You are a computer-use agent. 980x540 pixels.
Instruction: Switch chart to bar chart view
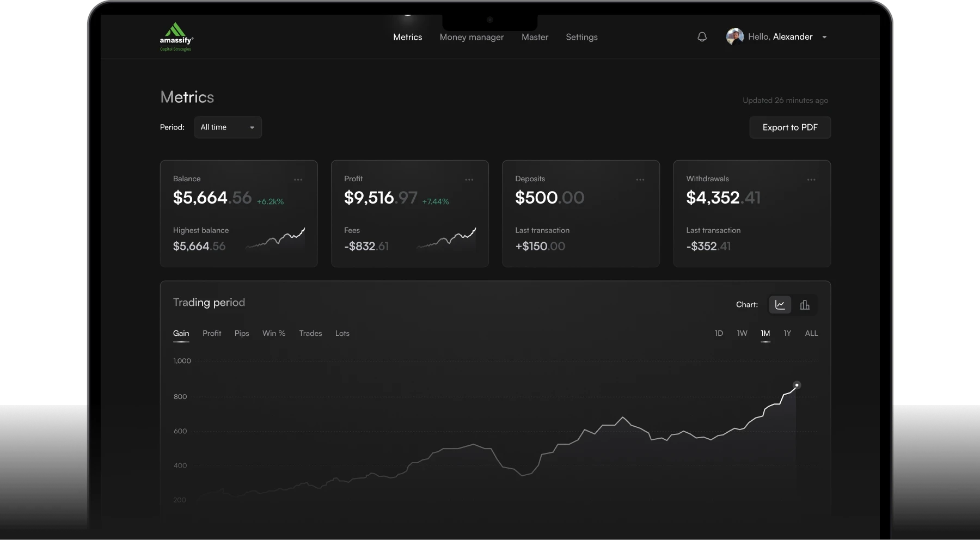point(805,305)
